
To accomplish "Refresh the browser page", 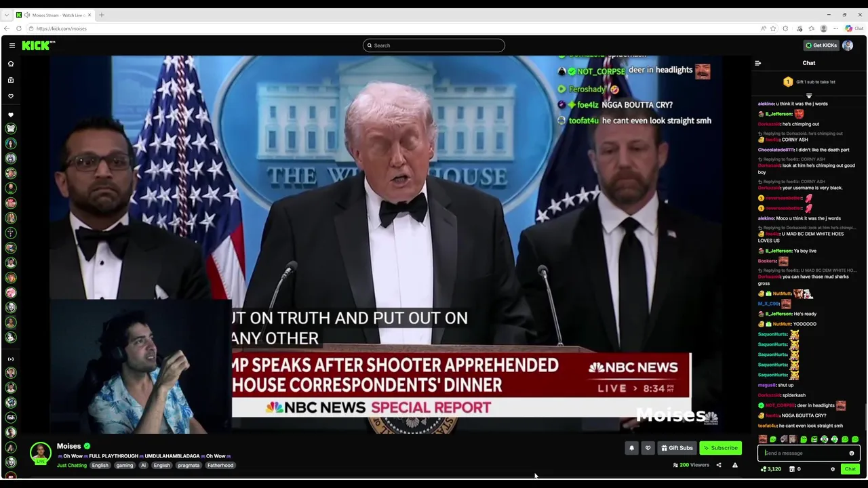I will (19, 28).
